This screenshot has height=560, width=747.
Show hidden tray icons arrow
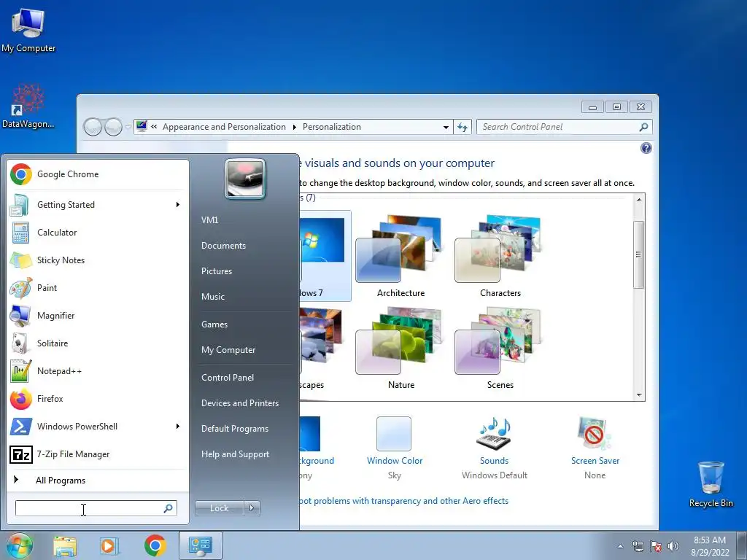coord(620,546)
